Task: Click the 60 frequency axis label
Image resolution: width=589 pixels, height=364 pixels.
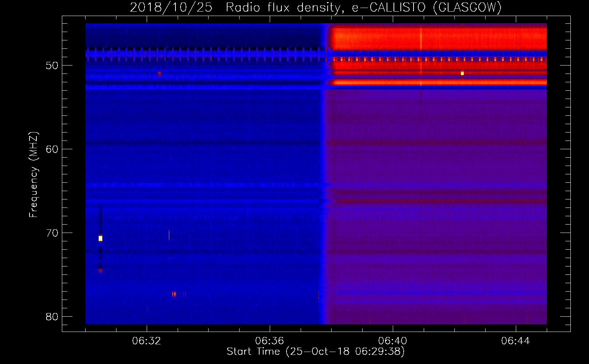Action: pyautogui.click(x=52, y=149)
